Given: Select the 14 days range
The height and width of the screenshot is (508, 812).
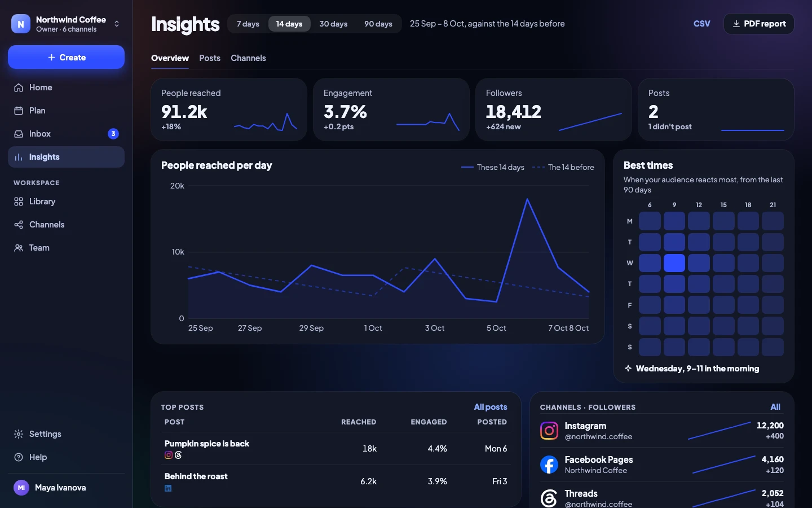Looking at the screenshot, I should 289,24.
